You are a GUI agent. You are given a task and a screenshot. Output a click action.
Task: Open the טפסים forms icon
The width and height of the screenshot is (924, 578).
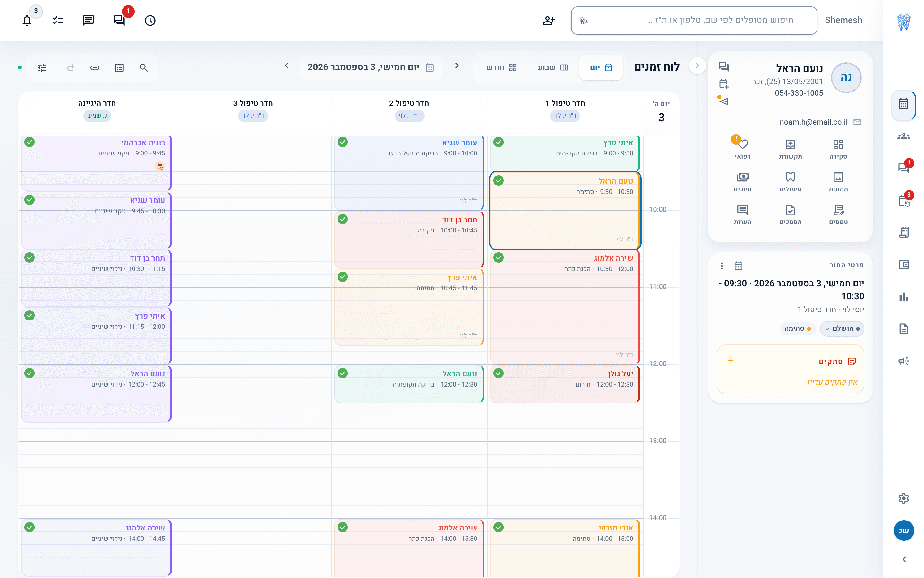pyautogui.click(x=838, y=215)
